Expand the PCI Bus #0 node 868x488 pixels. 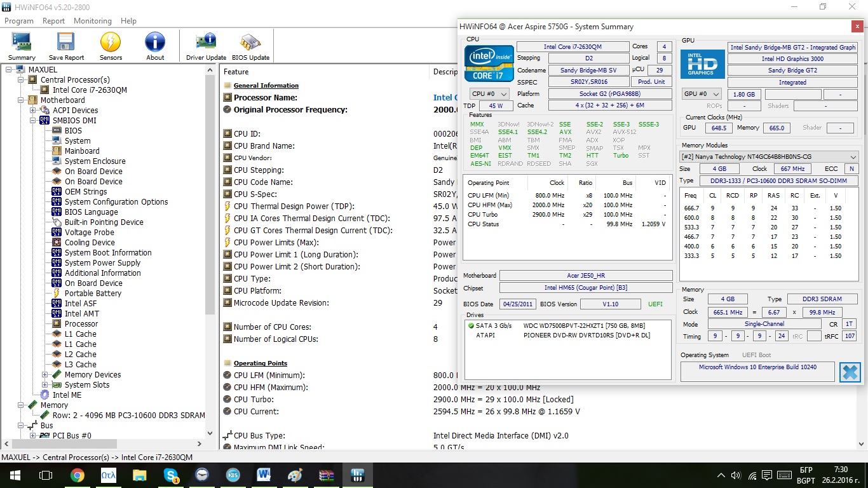(33, 436)
